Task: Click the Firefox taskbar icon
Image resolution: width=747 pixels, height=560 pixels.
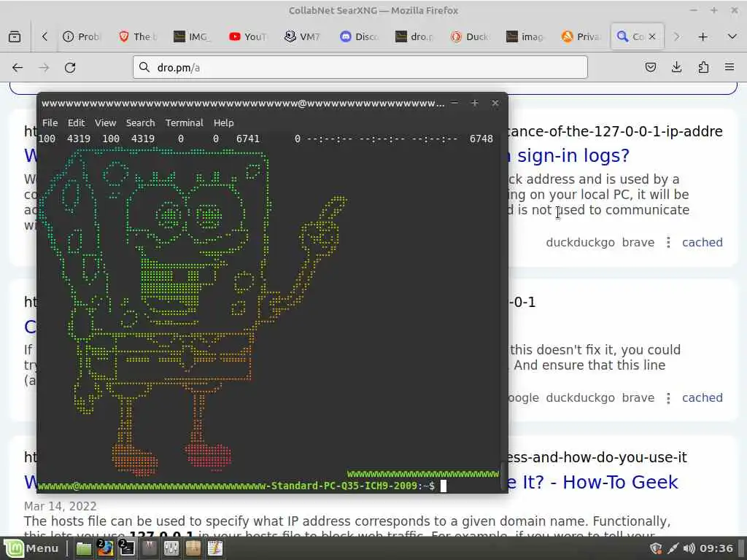Action: (x=105, y=548)
